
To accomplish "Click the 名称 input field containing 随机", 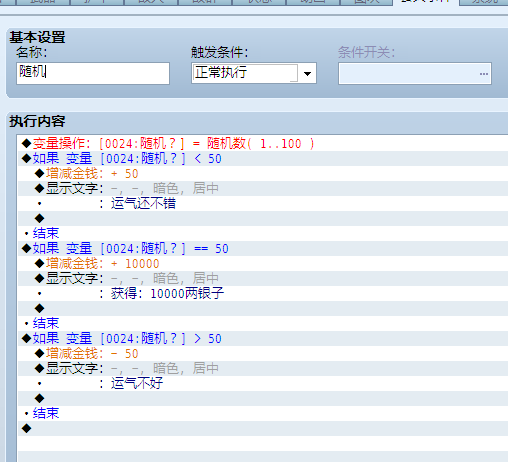I will [93, 73].
